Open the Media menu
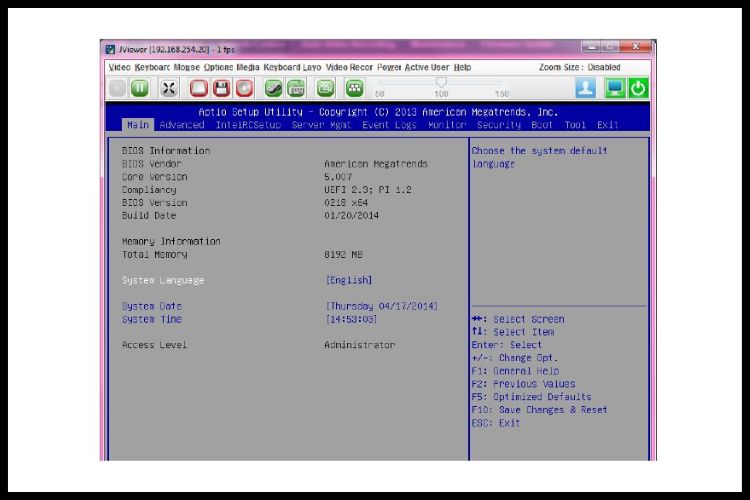Screen dimensions: 750x500 point(248,67)
